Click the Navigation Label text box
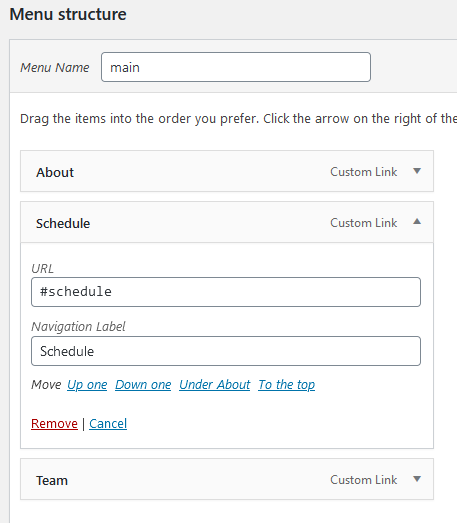This screenshot has height=523, width=457. click(x=226, y=351)
